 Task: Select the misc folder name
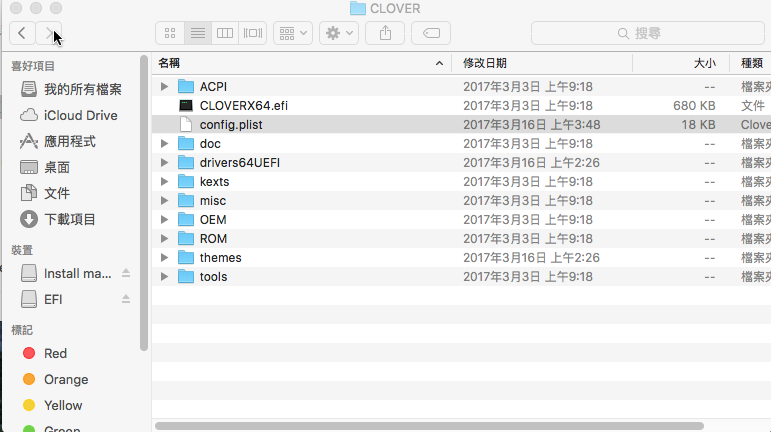[213, 201]
